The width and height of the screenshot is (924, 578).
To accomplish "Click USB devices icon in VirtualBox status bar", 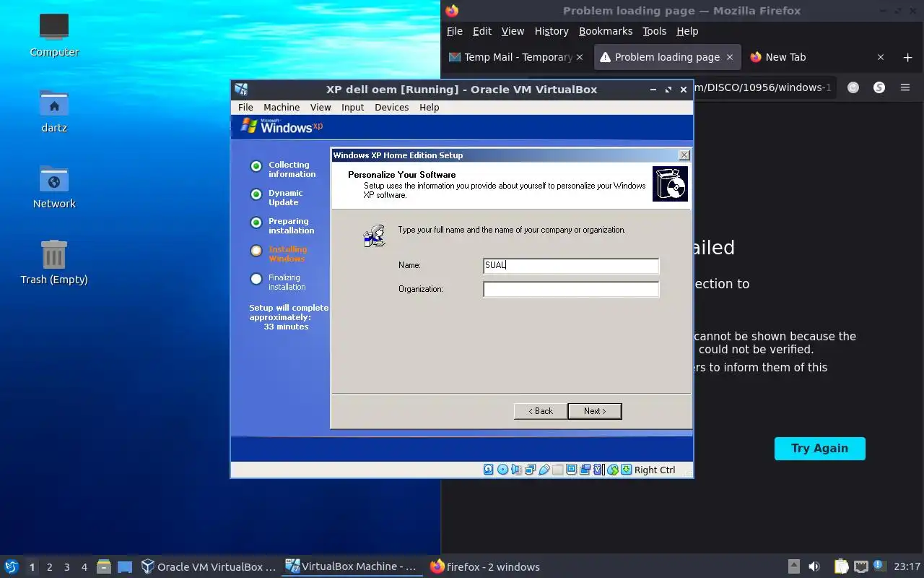I will click(544, 470).
